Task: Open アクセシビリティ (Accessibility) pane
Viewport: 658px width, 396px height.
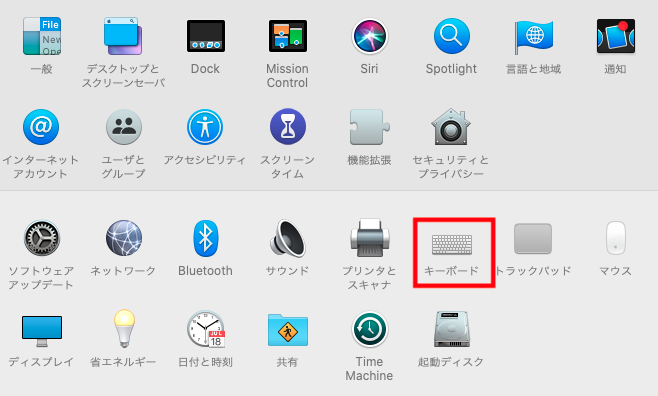Action: coord(205,127)
